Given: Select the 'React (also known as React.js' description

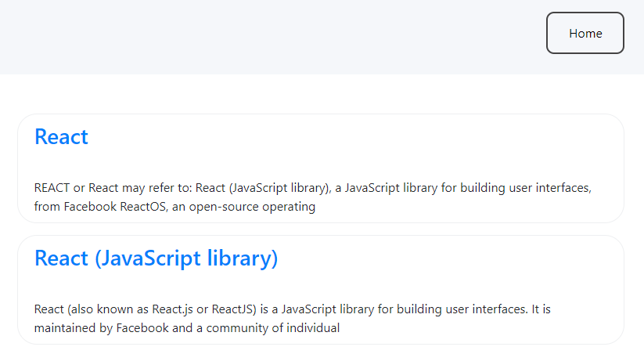Looking at the screenshot, I should click(292, 318).
